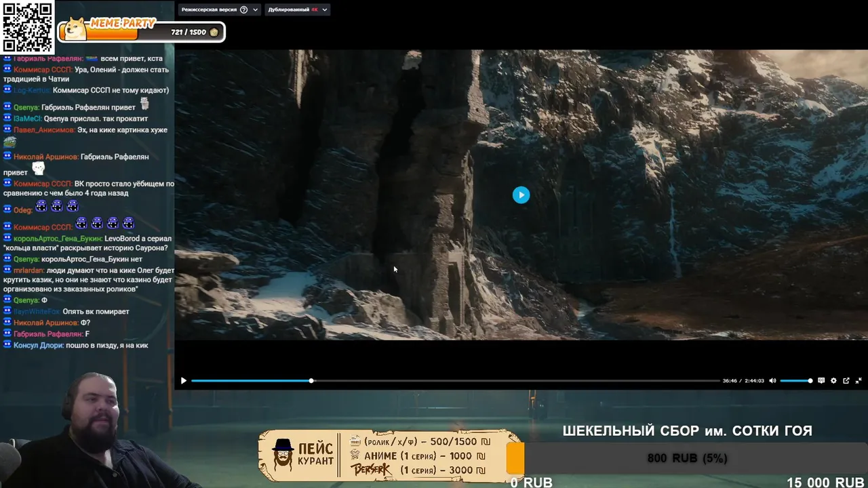Screen dimensions: 868x488
Task: Click chat username Log-Kertus
Action: (32, 90)
